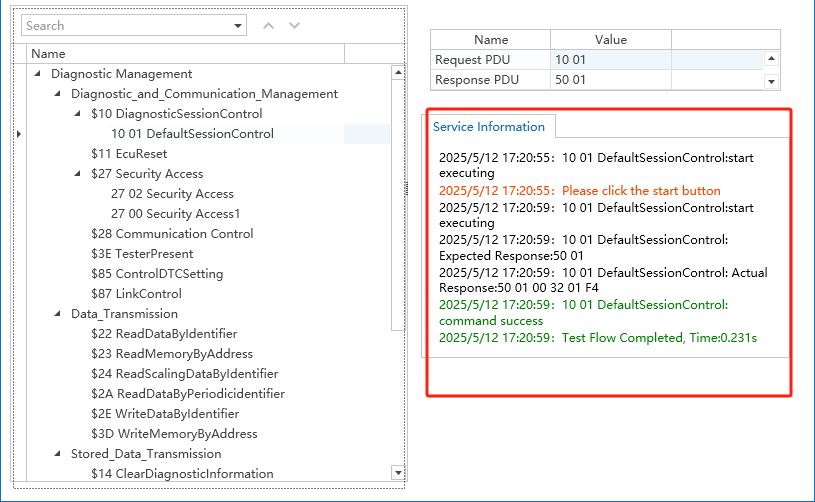
Task: Click inside the Search input field
Action: [x=125, y=26]
